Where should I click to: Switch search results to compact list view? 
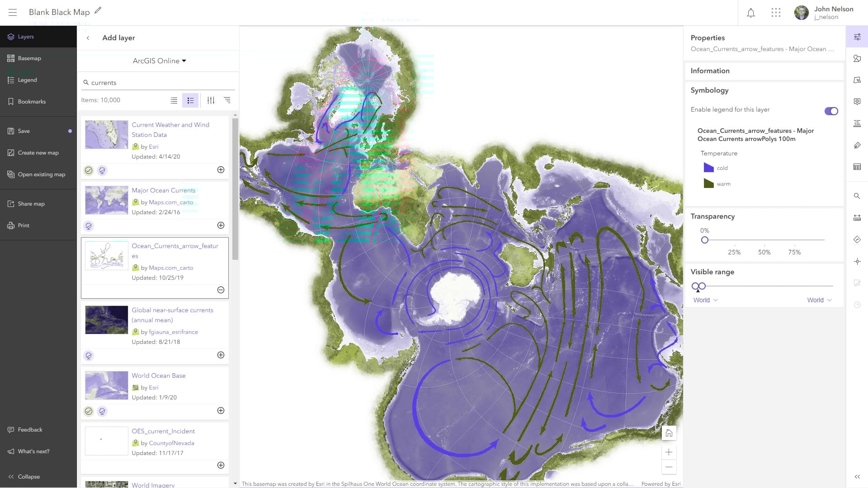click(174, 100)
